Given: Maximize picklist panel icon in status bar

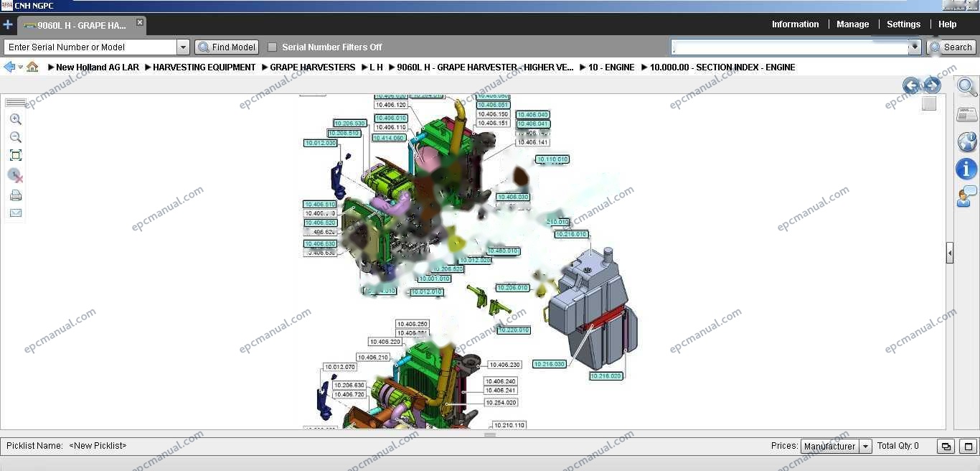Looking at the screenshot, I should [x=968, y=446].
